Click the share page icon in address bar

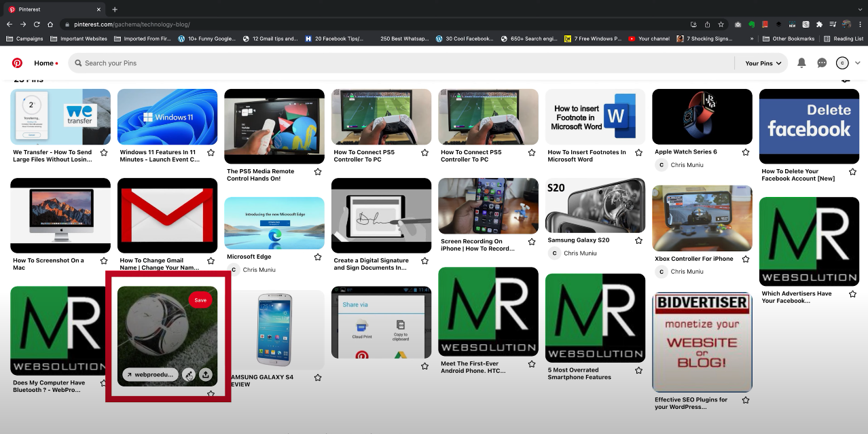(707, 24)
